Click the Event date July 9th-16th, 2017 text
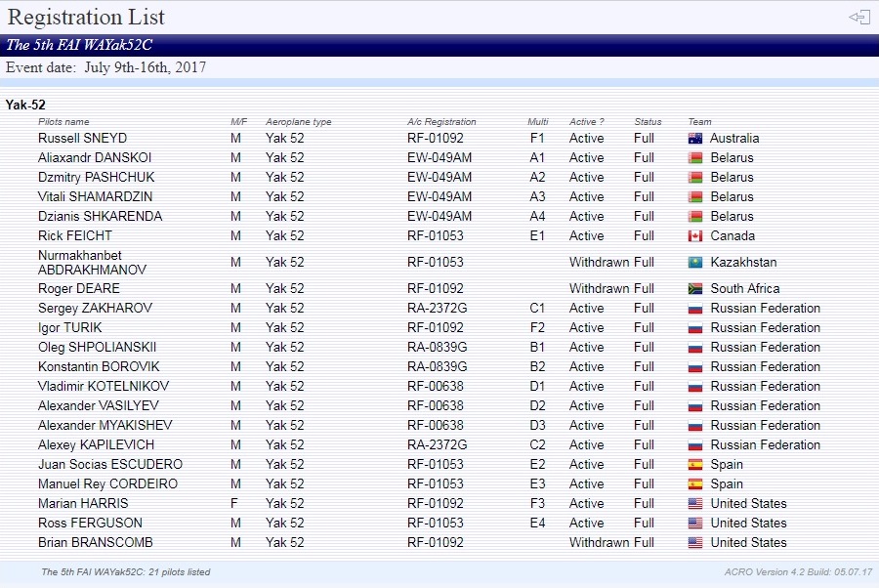This screenshot has width=879, height=588. (x=105, y=67)
